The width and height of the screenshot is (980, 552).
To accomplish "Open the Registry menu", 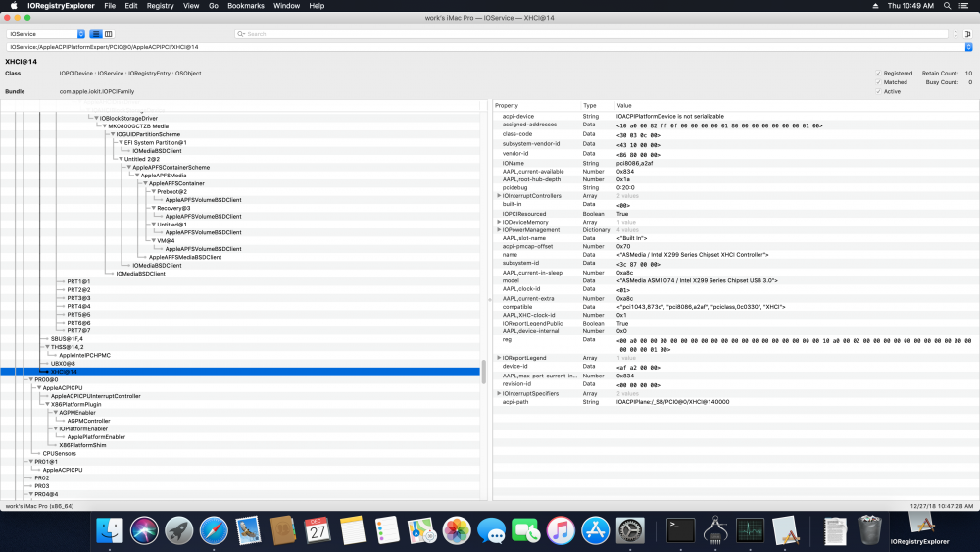I will (160, 6).
